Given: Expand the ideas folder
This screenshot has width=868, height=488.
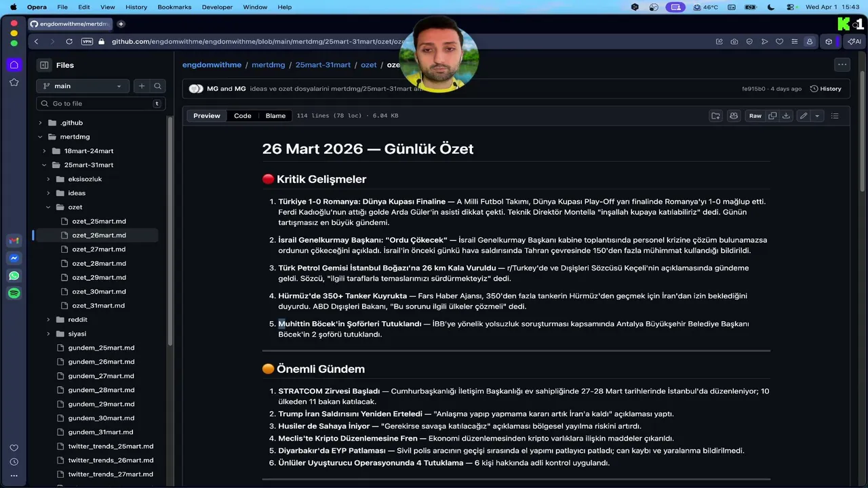Looking at the screenshot, I should [x=48, y=193].
